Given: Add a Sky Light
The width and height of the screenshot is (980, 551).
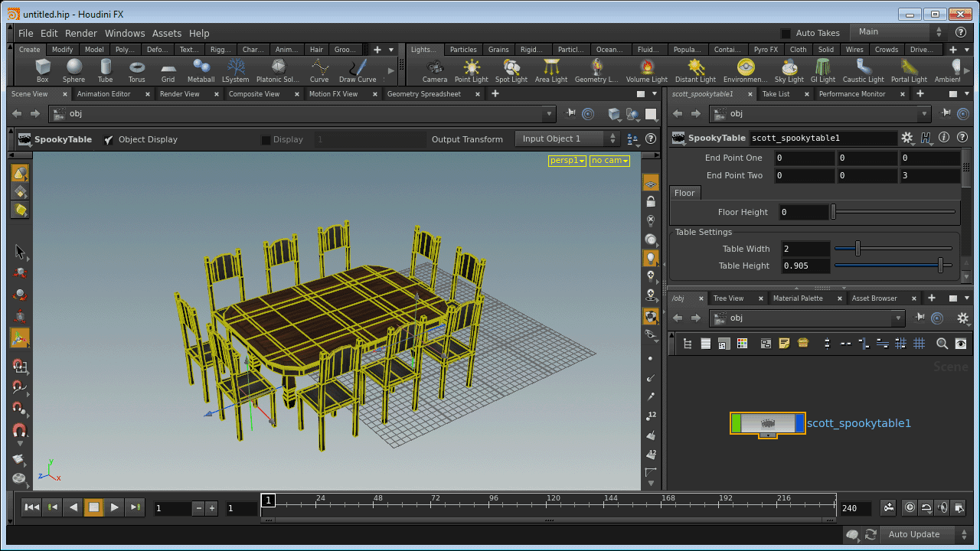Looking at the screenshot, I should click(x=789, y=70).
